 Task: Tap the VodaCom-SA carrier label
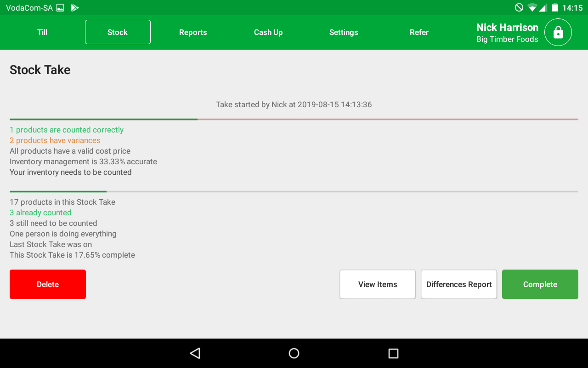coord(29,8)
